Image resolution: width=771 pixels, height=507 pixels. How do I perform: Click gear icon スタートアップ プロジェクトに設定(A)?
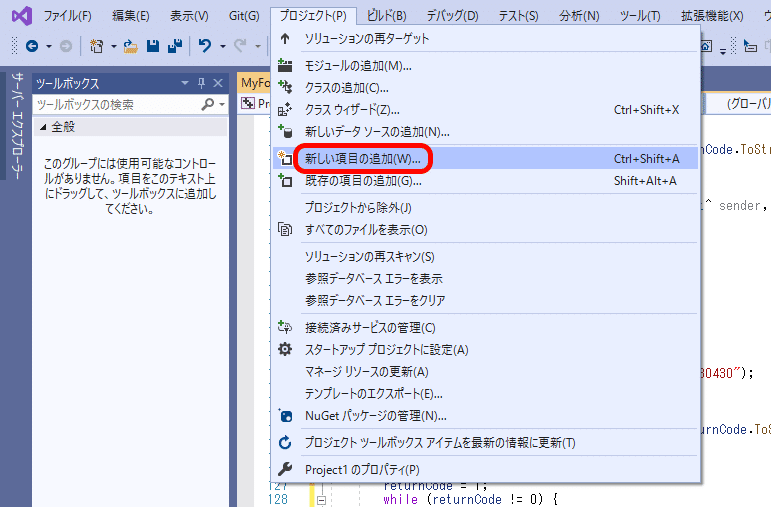485,350
